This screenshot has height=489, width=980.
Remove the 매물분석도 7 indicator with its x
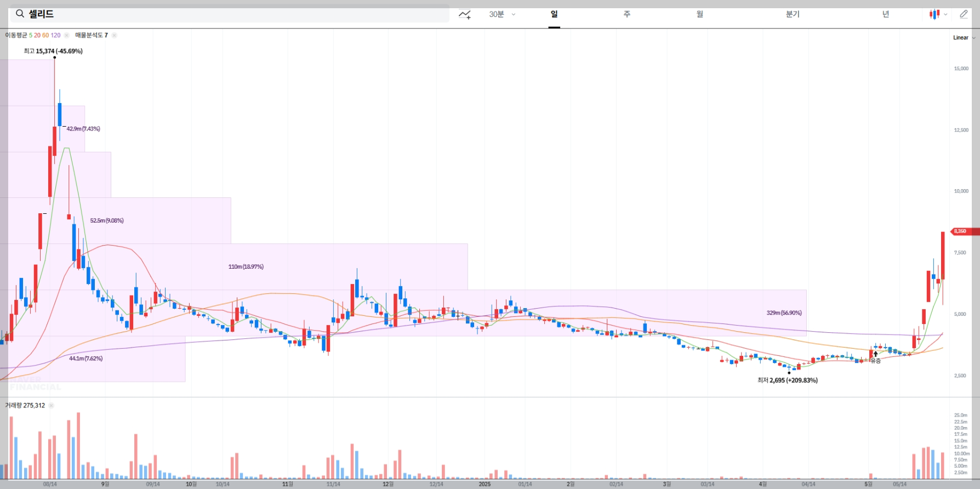point(114,35)
